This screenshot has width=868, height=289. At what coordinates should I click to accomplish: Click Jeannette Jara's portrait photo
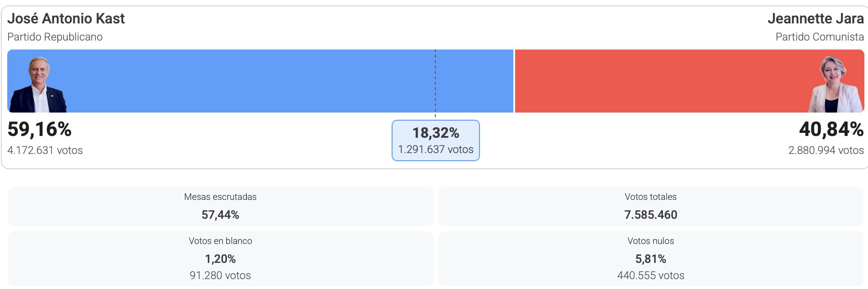[835, 85]
